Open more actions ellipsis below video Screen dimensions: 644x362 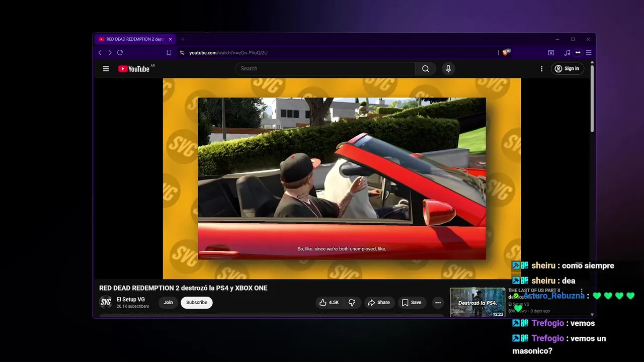[x=438, y=303]
